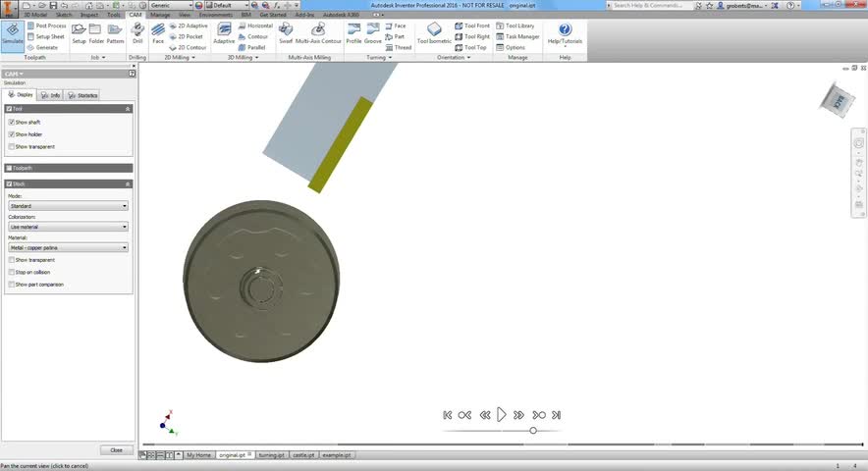Open Setup Sheet command
868x471 pixels.
pos(46,36)
